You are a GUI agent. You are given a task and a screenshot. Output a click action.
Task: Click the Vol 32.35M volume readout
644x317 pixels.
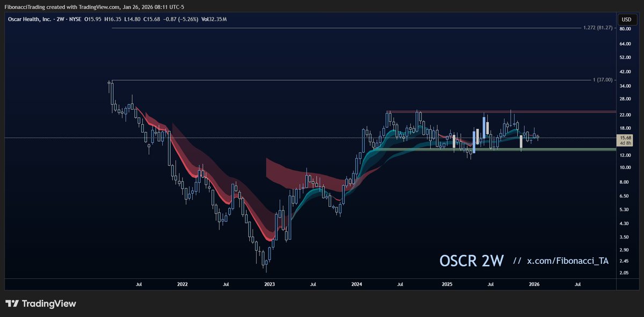coord(214,19)
